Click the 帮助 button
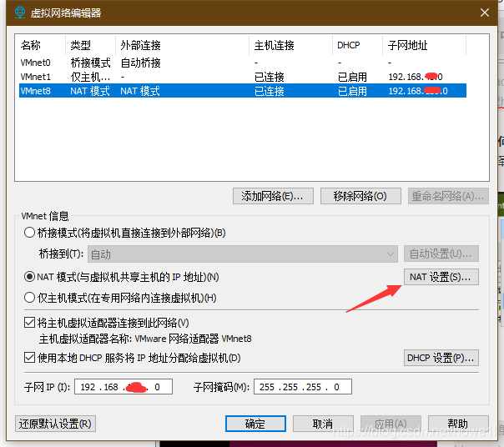The width and height of the screenshot is (504, 447). tap(458, 424)
